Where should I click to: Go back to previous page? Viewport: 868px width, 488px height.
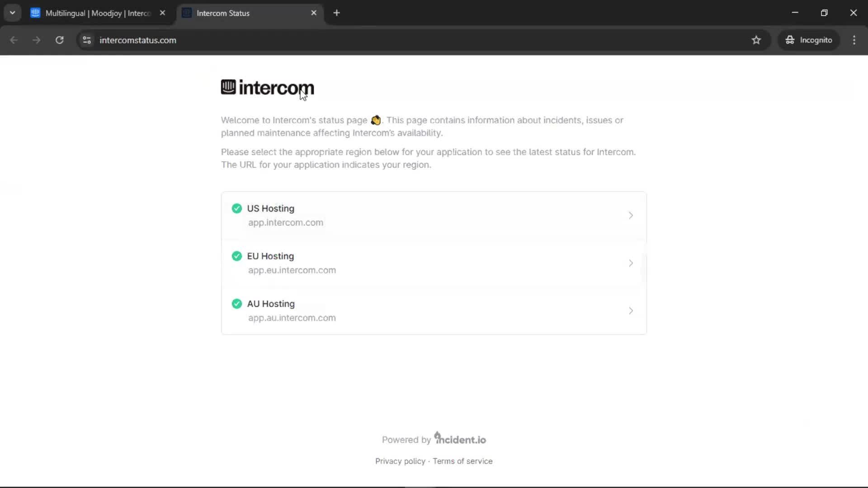click(14, 40)
